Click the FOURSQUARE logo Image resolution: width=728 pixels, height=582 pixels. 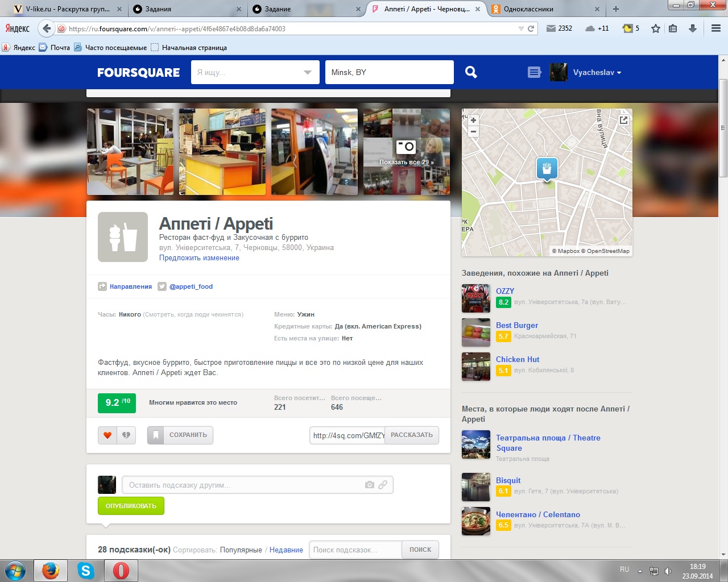138,73
